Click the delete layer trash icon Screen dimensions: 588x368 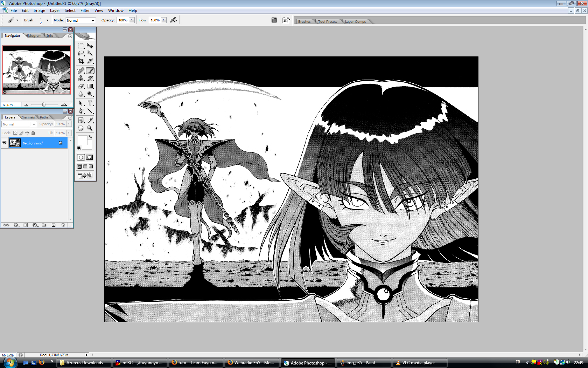click(x=63, y=225)
